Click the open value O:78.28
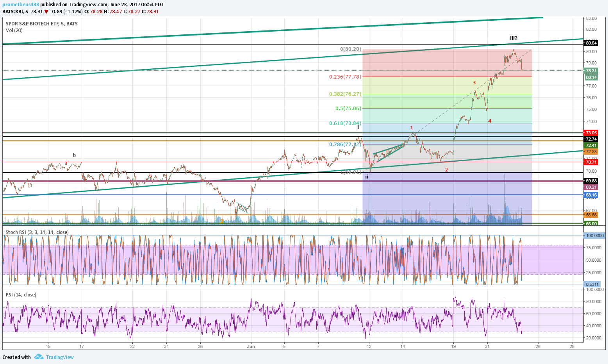The image size is (608, 364). 93,12
